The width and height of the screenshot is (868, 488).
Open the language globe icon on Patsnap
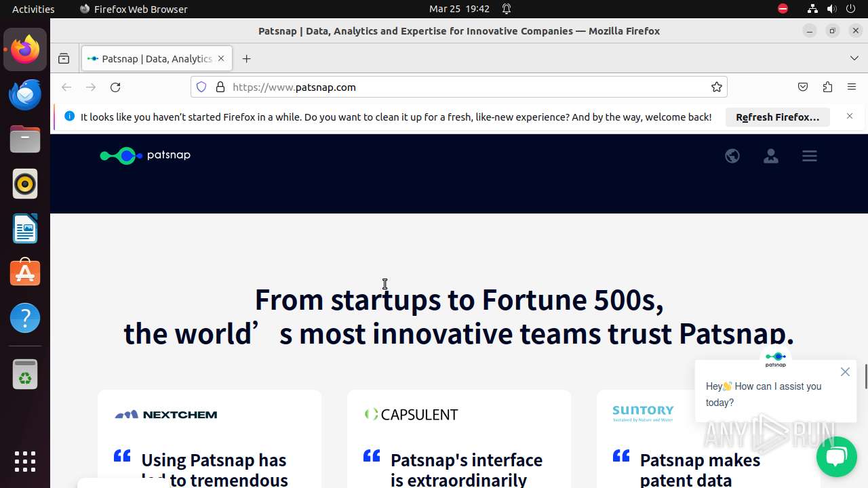tap(732, 156)
